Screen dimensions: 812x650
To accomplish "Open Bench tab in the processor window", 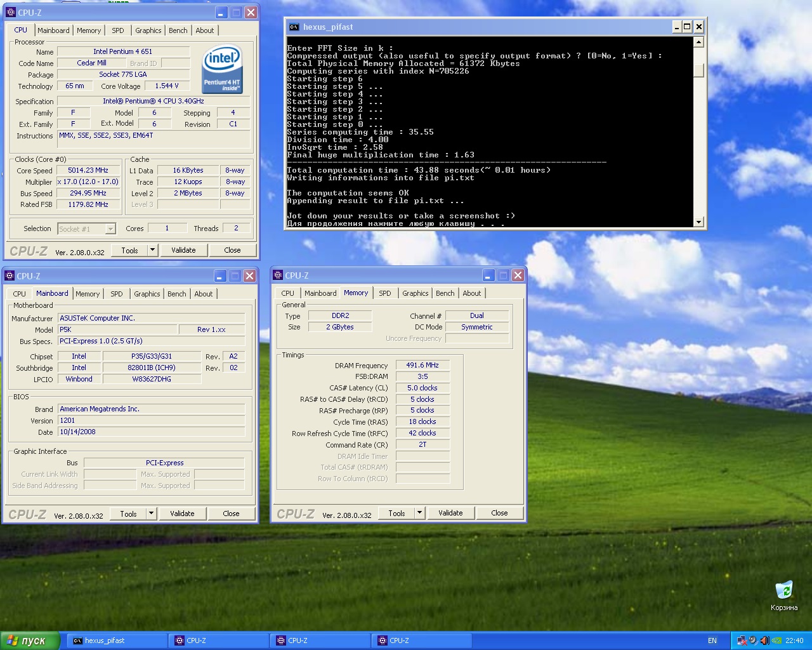I will pyautogui.click(x=178, y=30).
